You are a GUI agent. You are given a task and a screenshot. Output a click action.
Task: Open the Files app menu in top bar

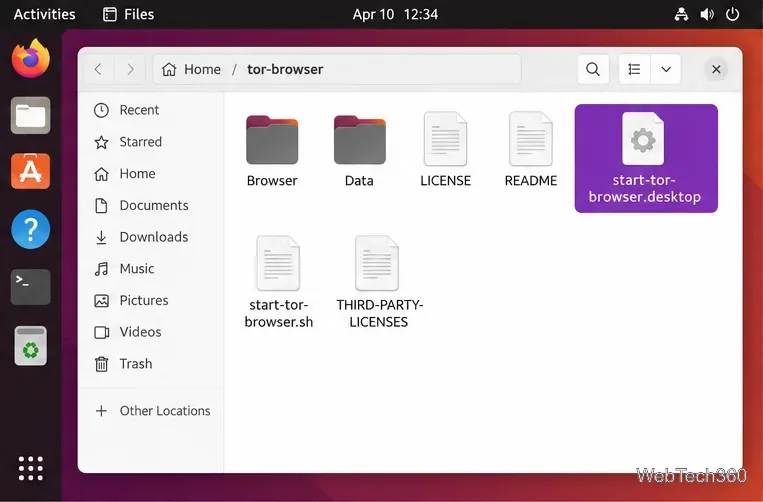(x=129, y=14)
